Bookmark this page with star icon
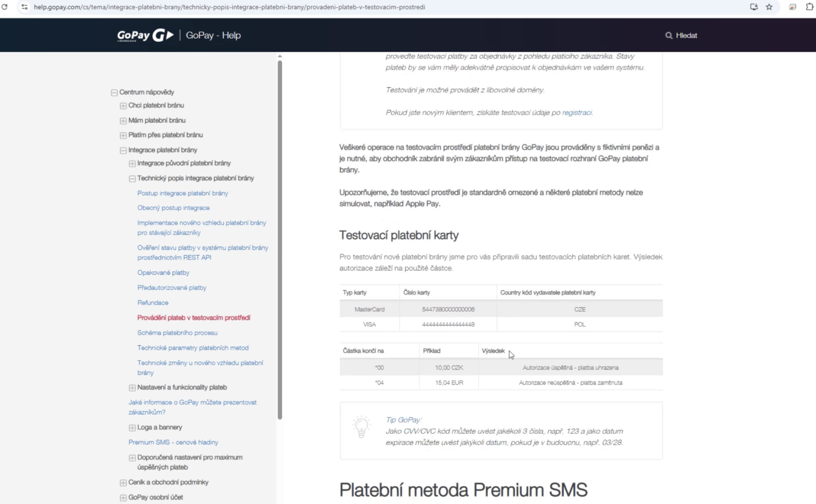This screenshot has height=504, width=816. (769, 7)
